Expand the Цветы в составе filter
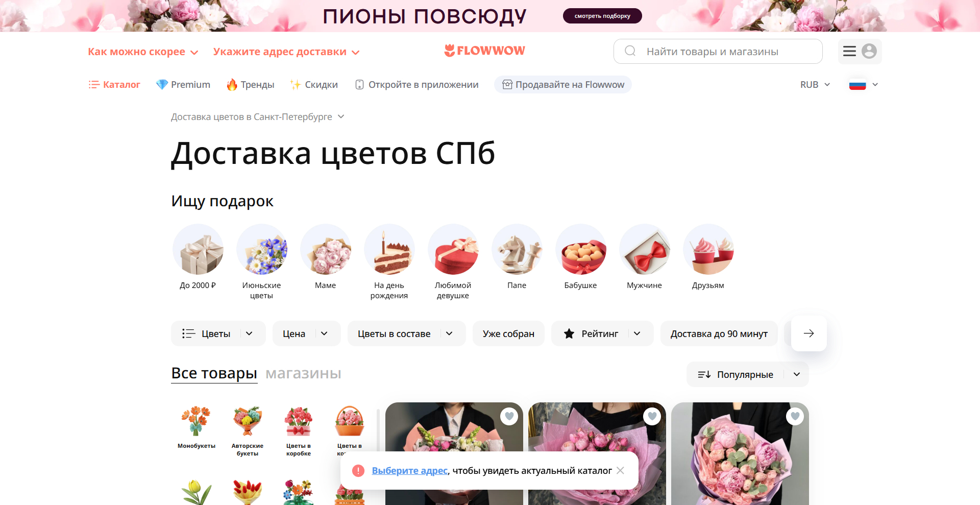The width and height of the screenshot is (980, 505). click(x=406, y=333)
